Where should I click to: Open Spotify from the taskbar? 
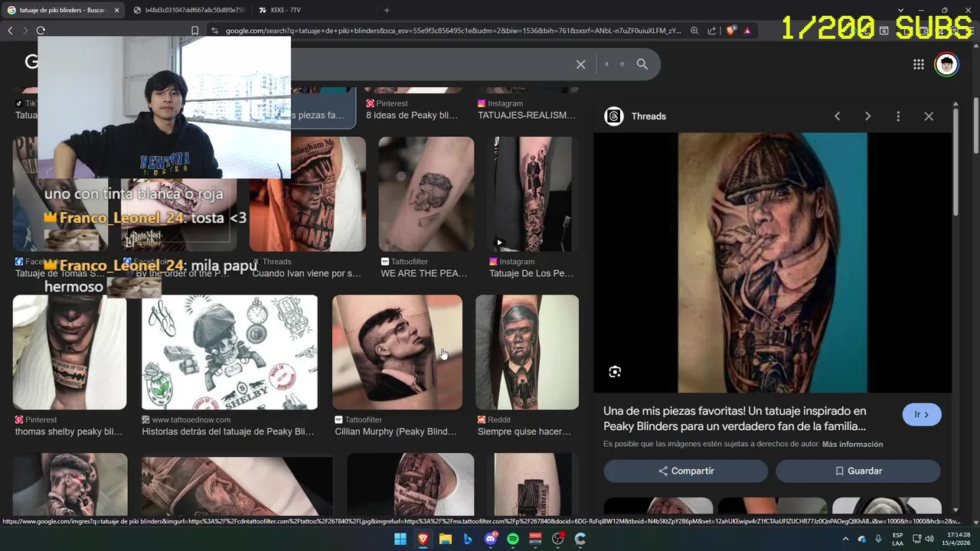click(x=513, y=539)
